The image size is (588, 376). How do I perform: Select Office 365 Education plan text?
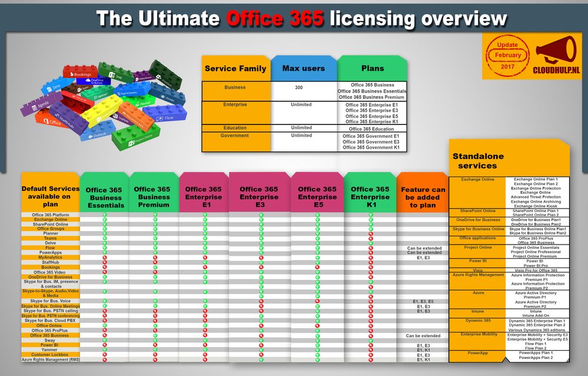(371, 129)
